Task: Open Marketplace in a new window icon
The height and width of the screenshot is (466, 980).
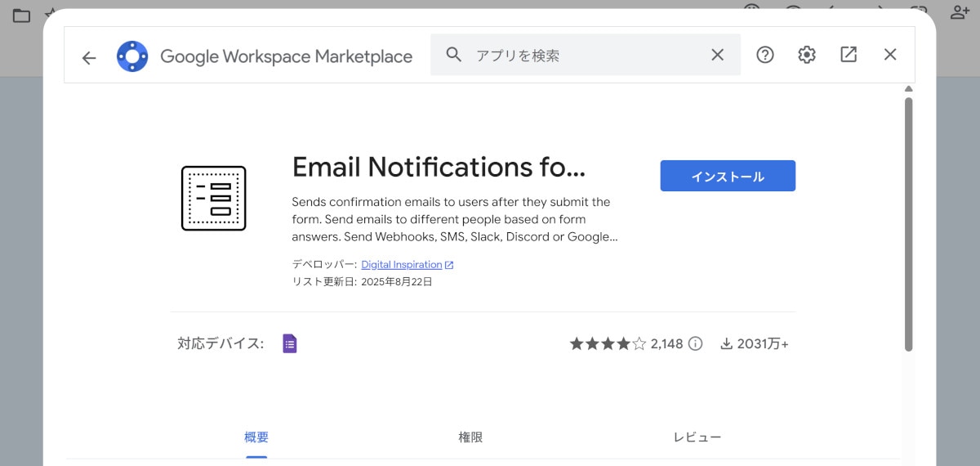Action: [x=849, y=55]
